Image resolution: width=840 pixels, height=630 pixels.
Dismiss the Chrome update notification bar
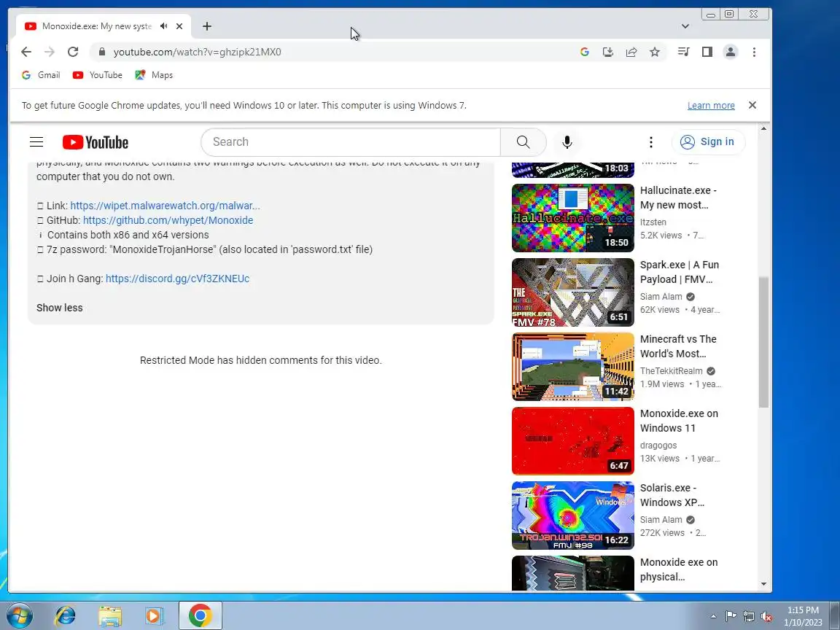point(752,105)
